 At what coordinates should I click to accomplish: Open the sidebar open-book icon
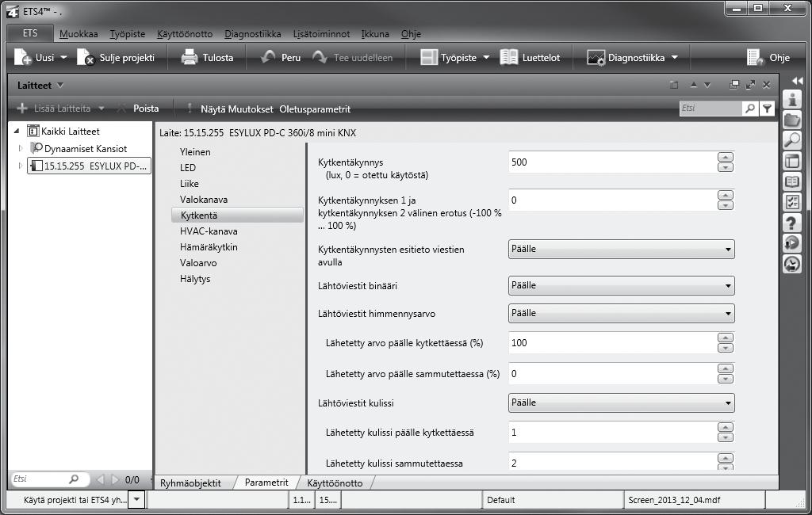coord(792,181)
